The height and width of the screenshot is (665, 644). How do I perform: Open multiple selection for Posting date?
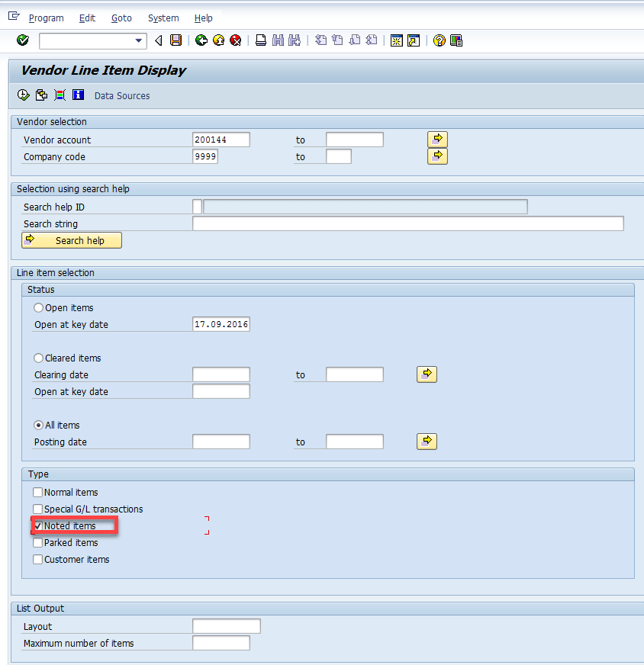(x=427, y=442)
